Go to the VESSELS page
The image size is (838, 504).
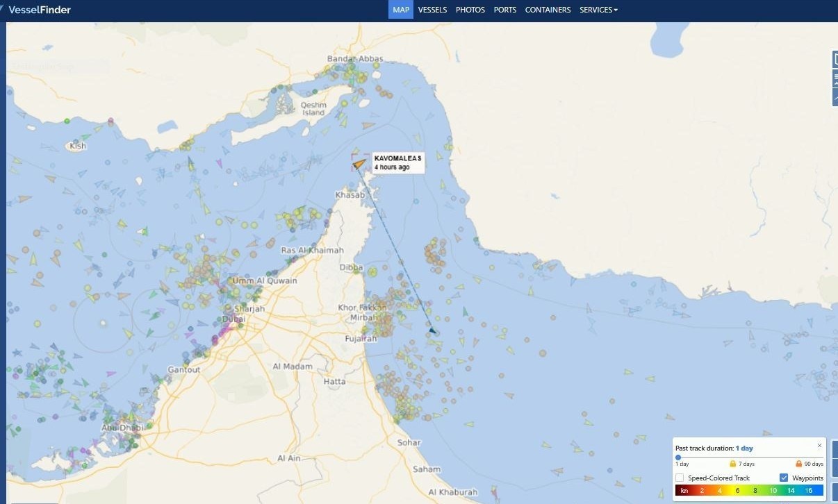(x=432, y=10)
